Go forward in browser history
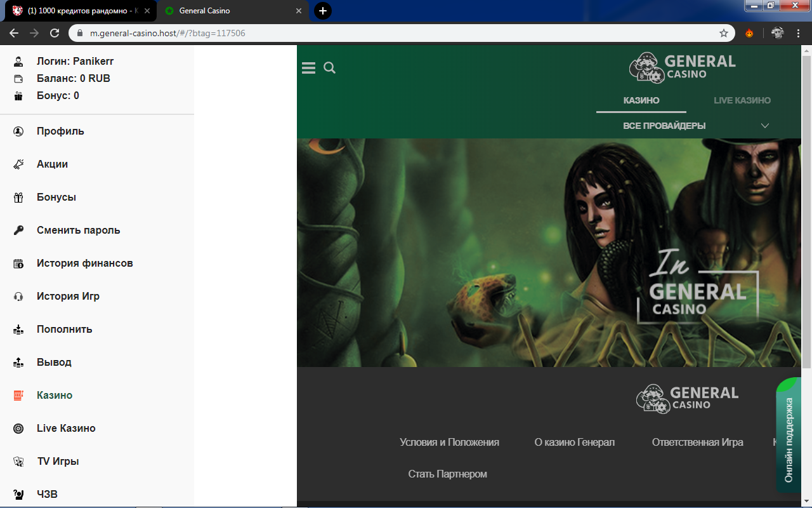 (34, 33)
